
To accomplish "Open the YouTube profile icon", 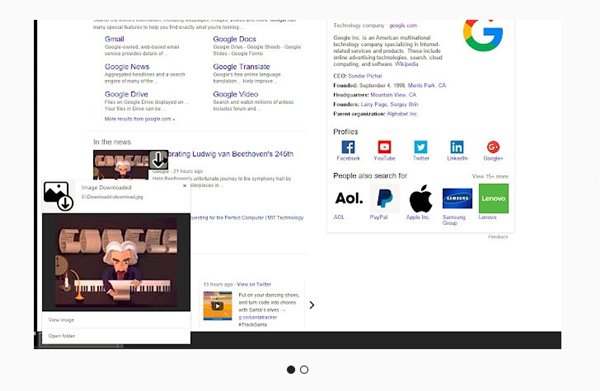I will (384, 147).
